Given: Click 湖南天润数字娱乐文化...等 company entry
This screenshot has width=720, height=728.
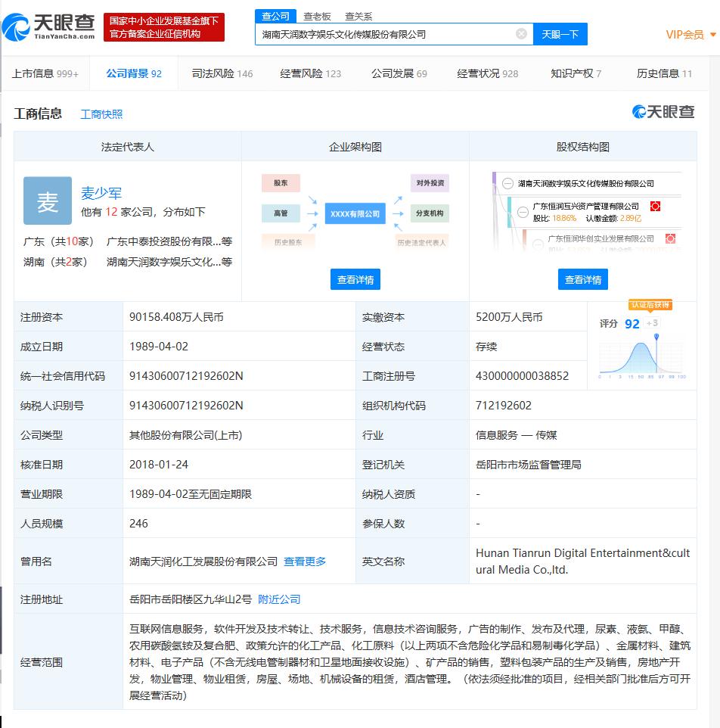Looking at the screenshot, I should [169, 262].
